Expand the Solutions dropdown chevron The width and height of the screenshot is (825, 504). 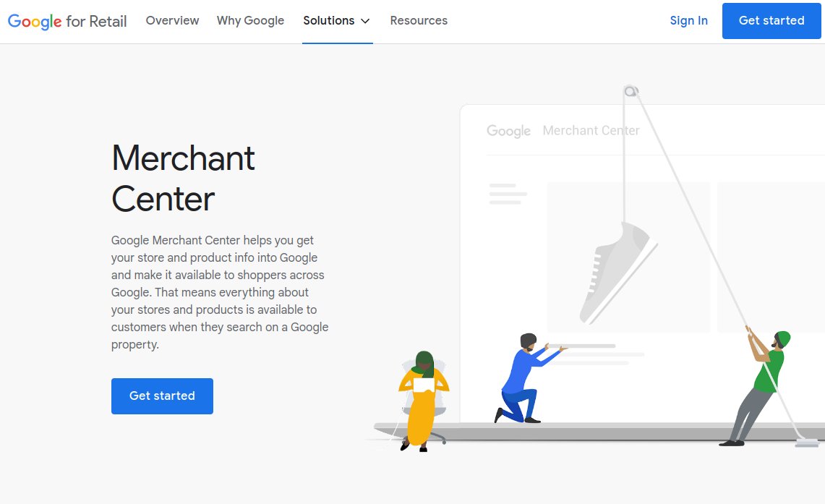click(x=365, y=21)
